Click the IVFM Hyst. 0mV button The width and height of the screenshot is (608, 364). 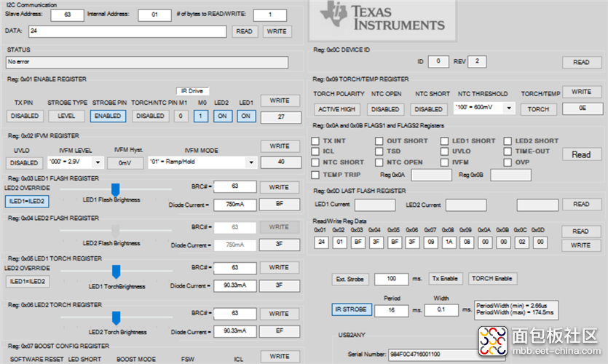(125, 163)
